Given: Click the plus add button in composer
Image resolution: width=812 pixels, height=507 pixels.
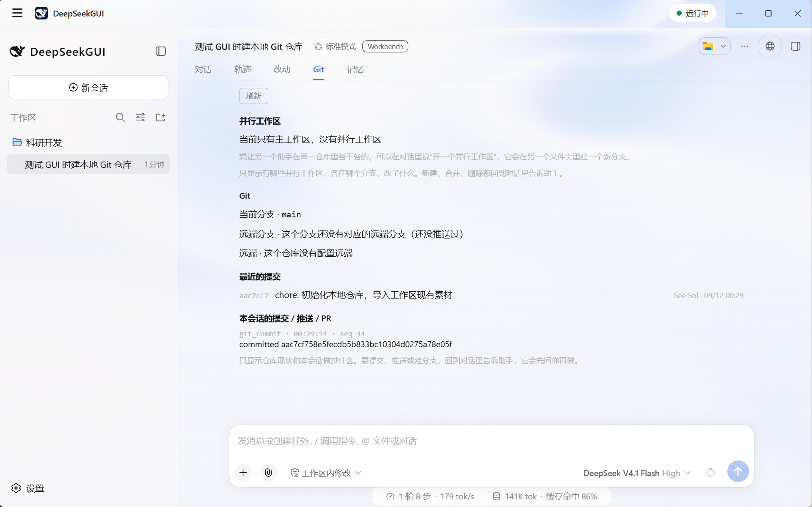Looking at the screenshot, I should tap(243, 472).
